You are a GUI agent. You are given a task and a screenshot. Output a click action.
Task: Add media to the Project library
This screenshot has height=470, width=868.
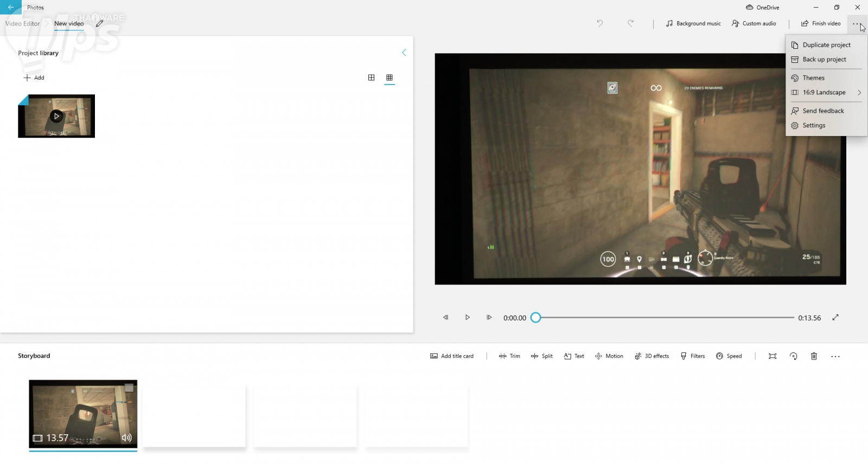[x=34, y=78]
